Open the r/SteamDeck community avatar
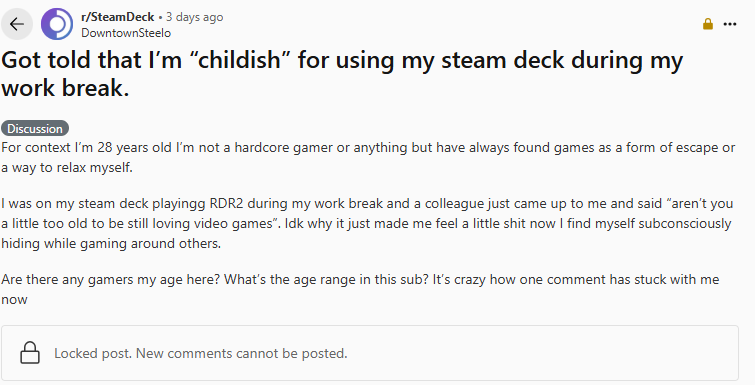The height and width of the screenshot is (385, 755). pos(57,24)
